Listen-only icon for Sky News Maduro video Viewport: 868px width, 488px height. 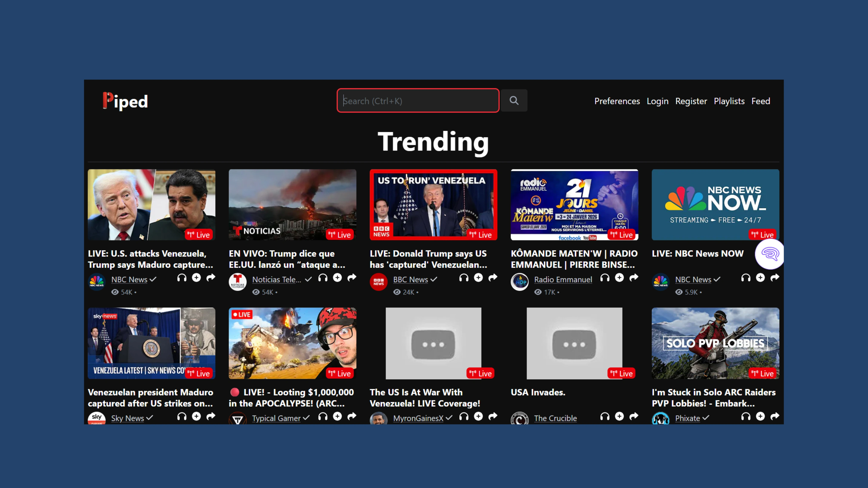coord(182,416)
